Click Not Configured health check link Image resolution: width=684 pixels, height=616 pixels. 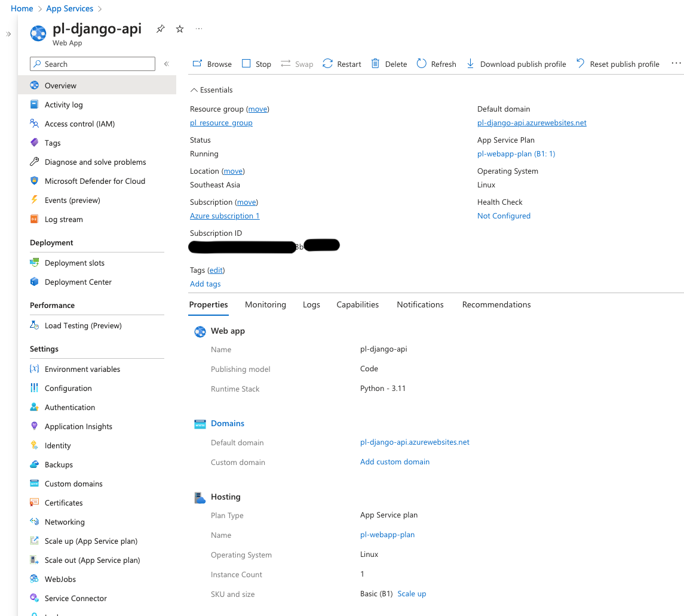pos(504,216)
